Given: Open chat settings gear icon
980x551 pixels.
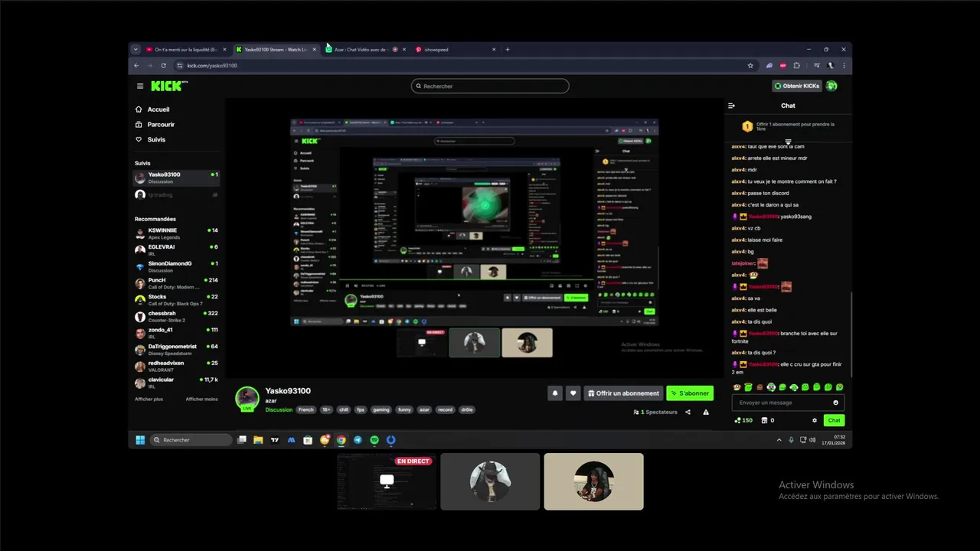Looking at the screenshot, I should (815, 420).
